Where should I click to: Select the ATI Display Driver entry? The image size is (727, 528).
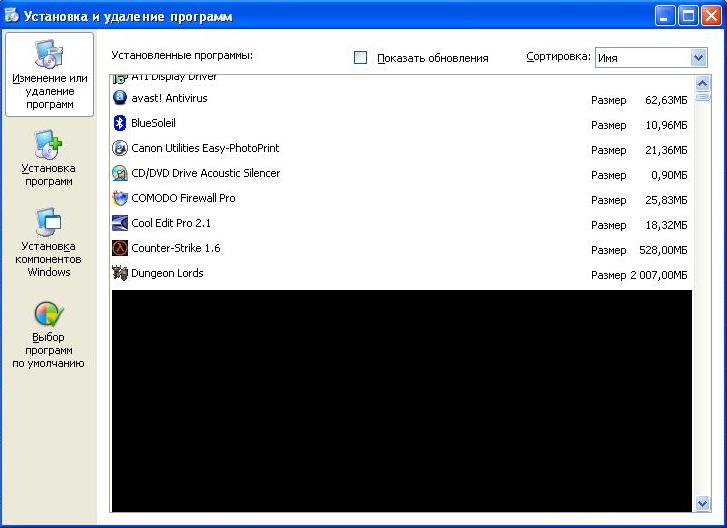point(174,77)
